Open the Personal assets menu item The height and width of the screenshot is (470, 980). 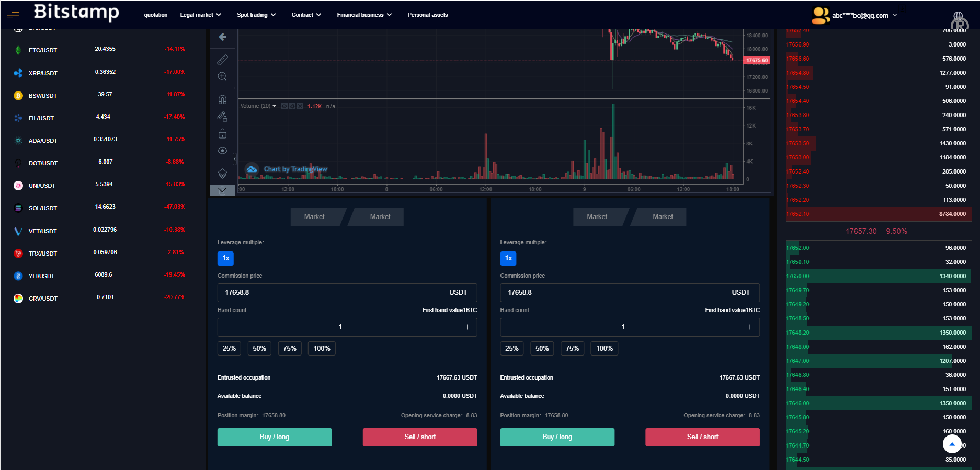(x=427, y=15)
